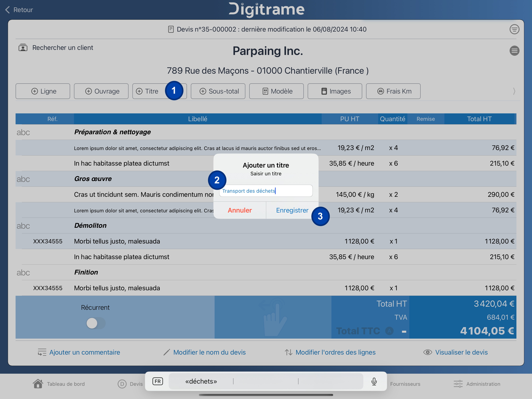Open the Fournisseurs tab
The image size is (532, 399).
coord(405,384)
